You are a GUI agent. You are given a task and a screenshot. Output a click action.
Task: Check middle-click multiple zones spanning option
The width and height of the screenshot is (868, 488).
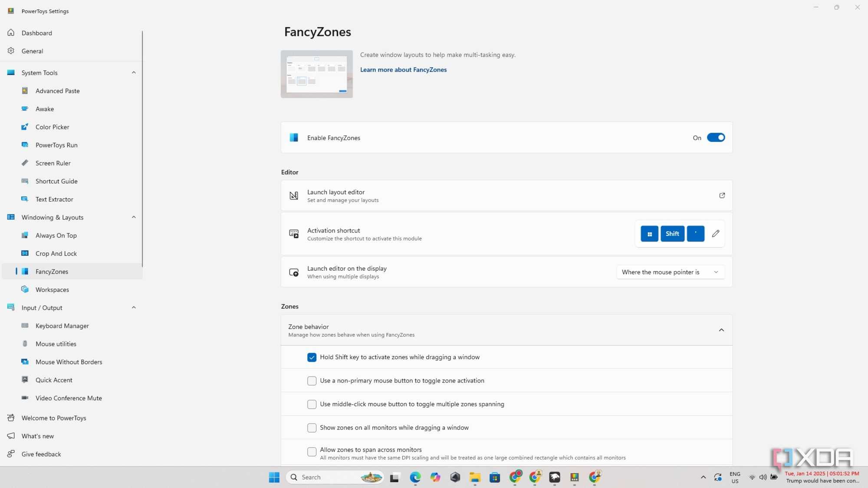coord(312,404)
